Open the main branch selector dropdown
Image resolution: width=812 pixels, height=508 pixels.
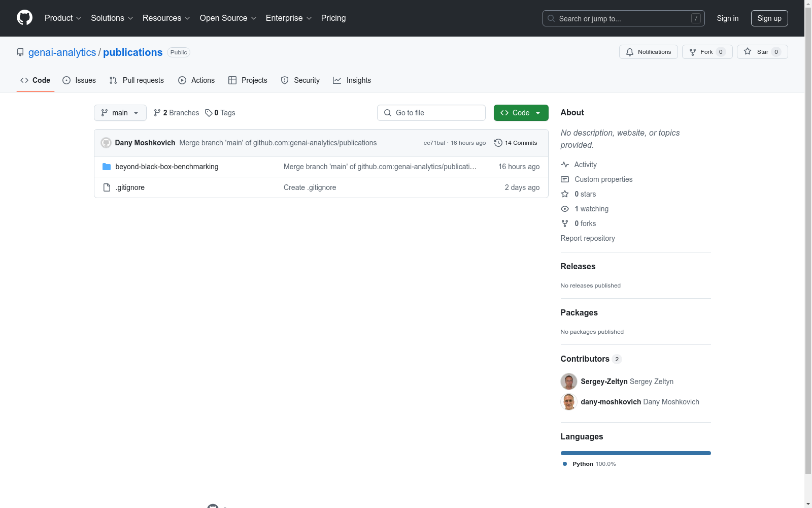120,113
